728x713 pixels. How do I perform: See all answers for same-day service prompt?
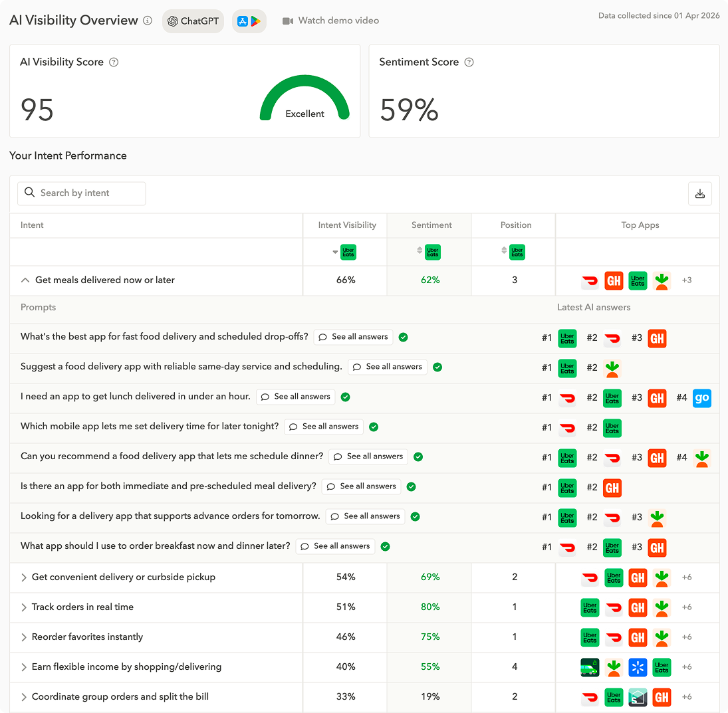[x=388, y=367]
